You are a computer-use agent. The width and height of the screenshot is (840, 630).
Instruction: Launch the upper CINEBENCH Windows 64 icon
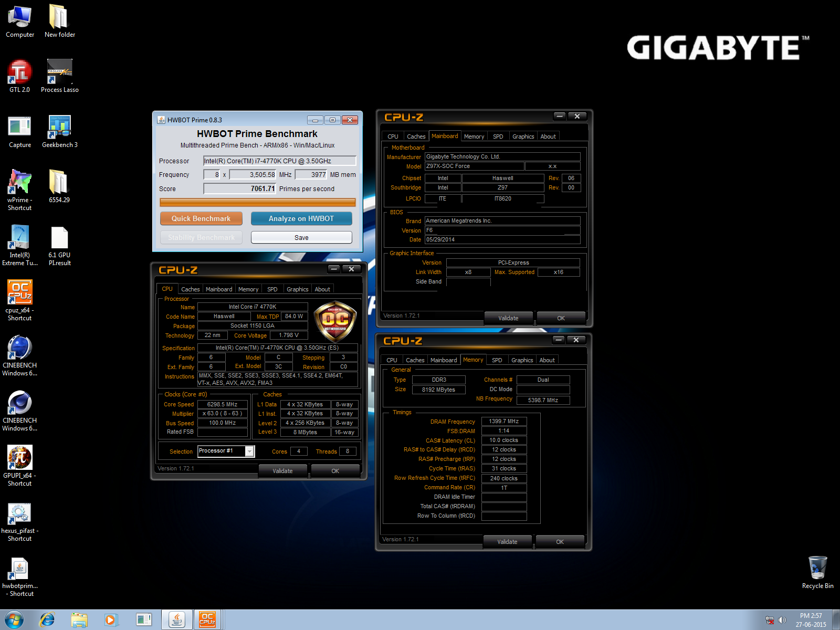(x=20, y=355)
